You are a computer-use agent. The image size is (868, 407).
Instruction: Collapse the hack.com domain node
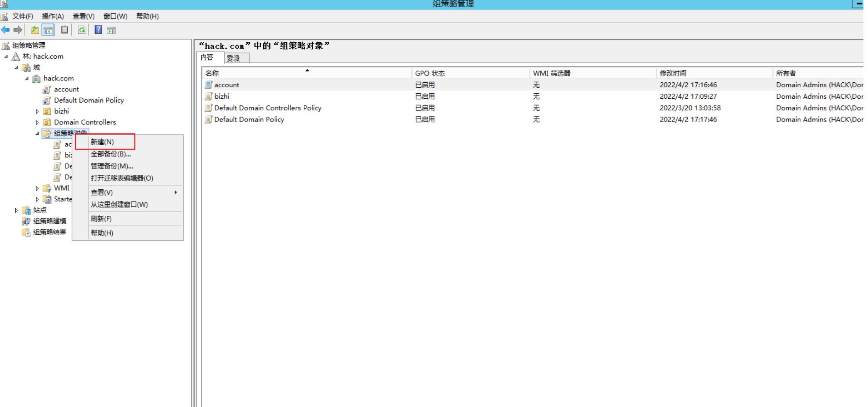[27, 79]
